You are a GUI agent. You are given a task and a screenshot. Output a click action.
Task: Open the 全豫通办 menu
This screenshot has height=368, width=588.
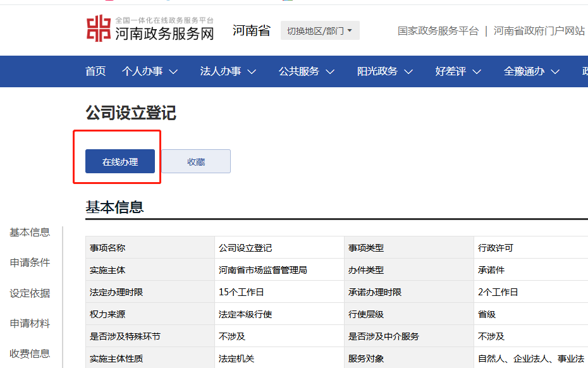tap(524, 71)
